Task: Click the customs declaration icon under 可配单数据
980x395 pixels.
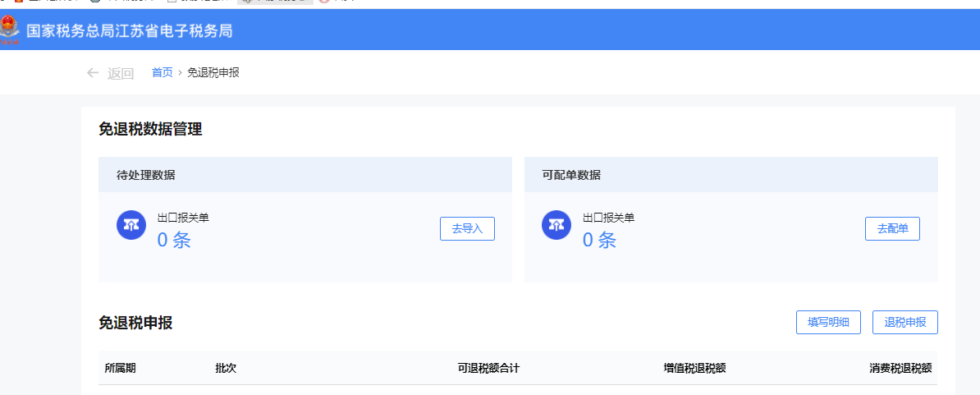Action: click(556, 226)
